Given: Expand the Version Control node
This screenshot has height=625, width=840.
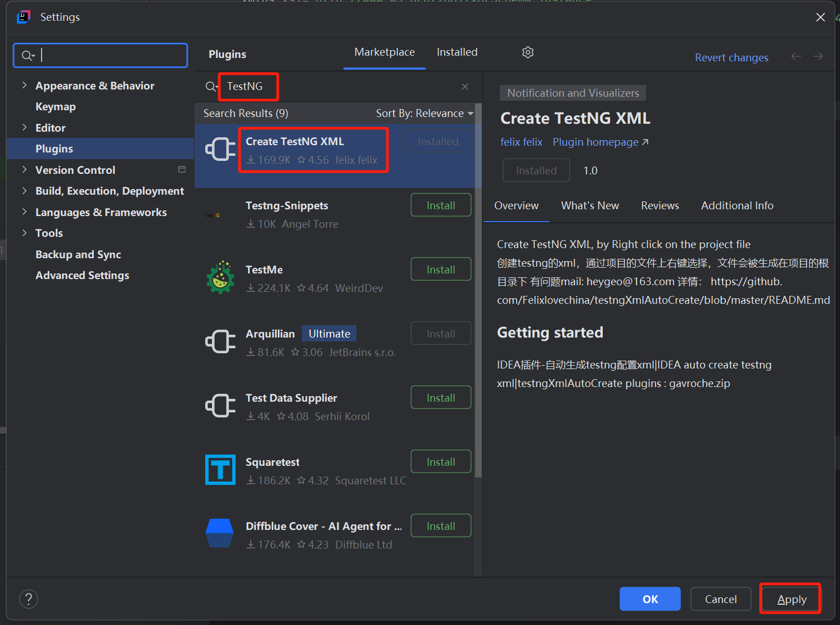Looking at the screenshot, I should (24, 169).
